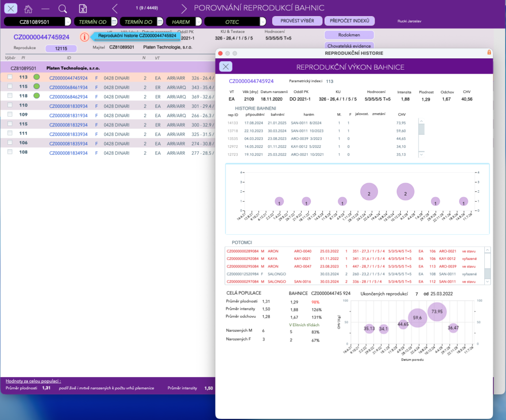Image resolution: width=506 pixels, height=420 pixels.
Task: Export data with the Excel file icon
Action: pyautogui.click(x=83, y=9)
